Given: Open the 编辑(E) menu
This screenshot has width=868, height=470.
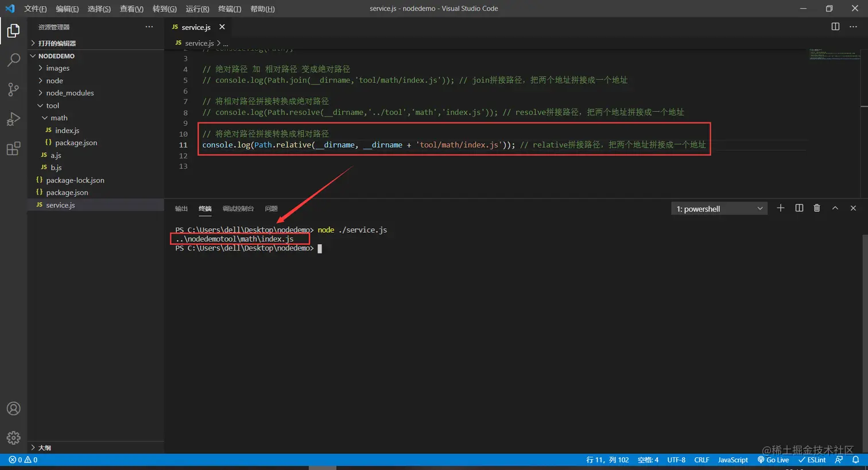Looking at the screenshot, I should coord(67,9).
